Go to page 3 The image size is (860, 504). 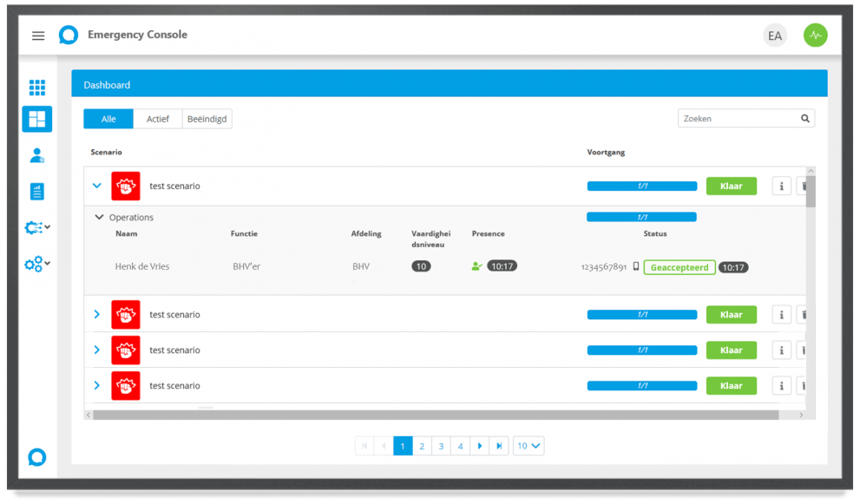pos(441,446)
